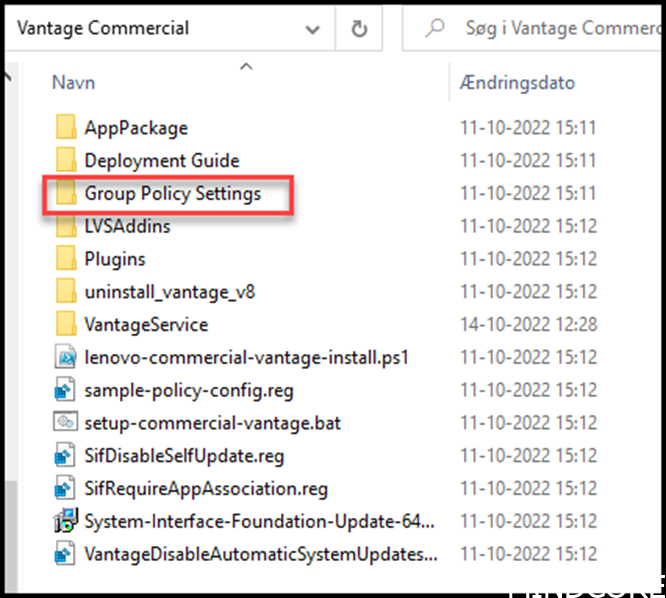This screenshot has width=666, height=598.
Task: Click the date cell of SifDisableSelfUpdate.reg row
Action: coord(528,456)
